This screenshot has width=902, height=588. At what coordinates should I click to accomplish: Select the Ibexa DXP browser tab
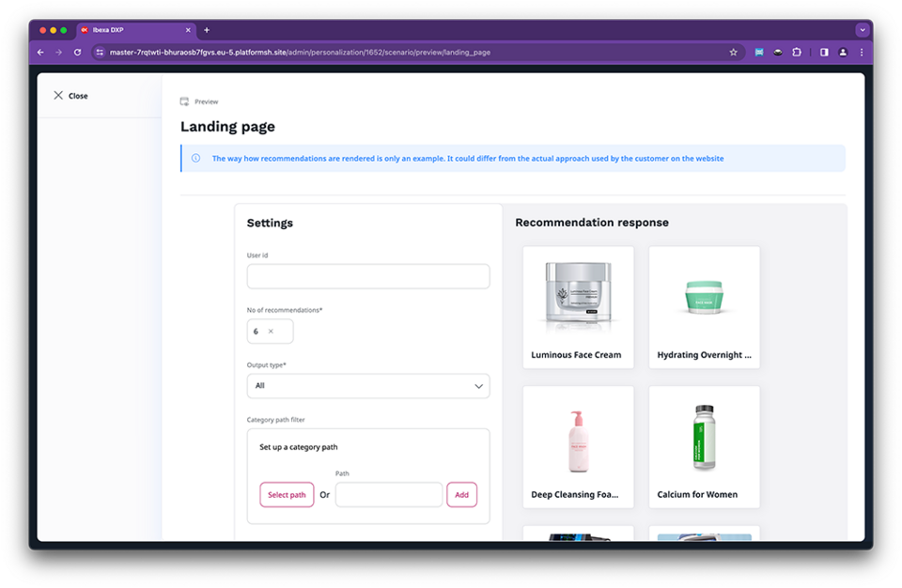(135, 30)
